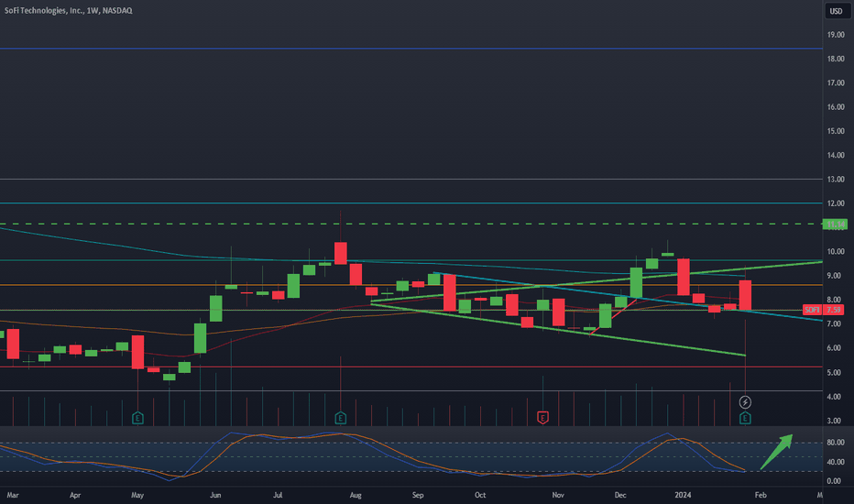Select the blue horizontal line above 18.00

[x=411, y=49]
